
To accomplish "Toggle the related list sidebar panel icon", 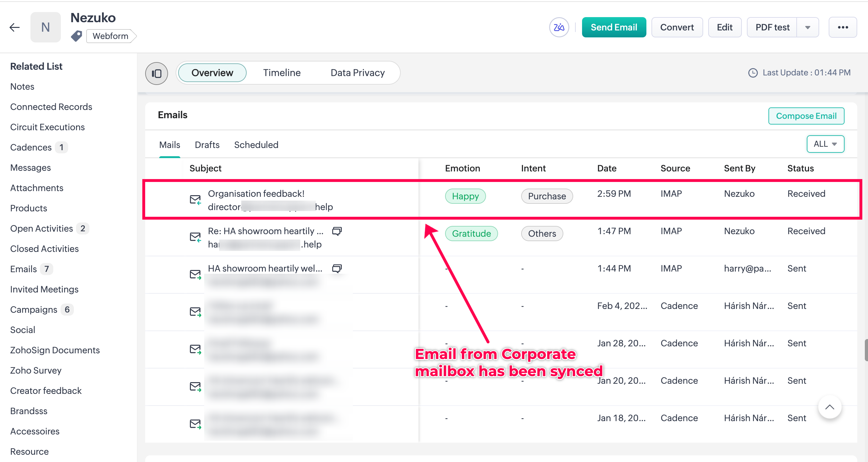I will tap(156, 73).
